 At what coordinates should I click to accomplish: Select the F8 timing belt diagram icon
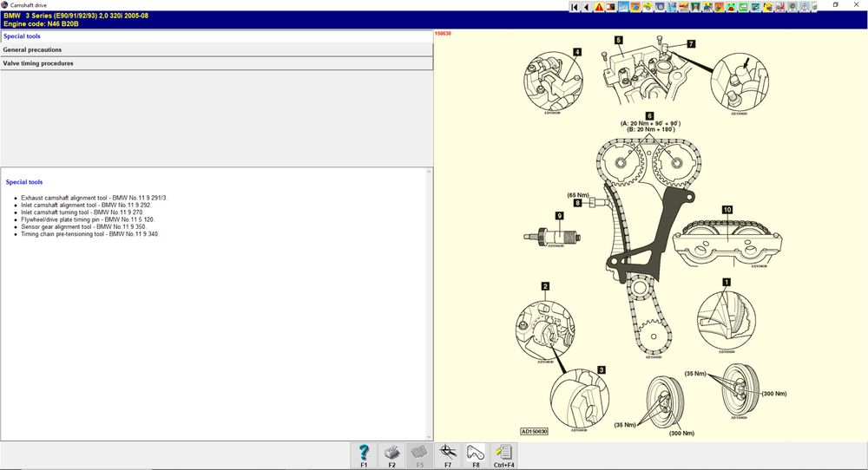click(476, 455)
